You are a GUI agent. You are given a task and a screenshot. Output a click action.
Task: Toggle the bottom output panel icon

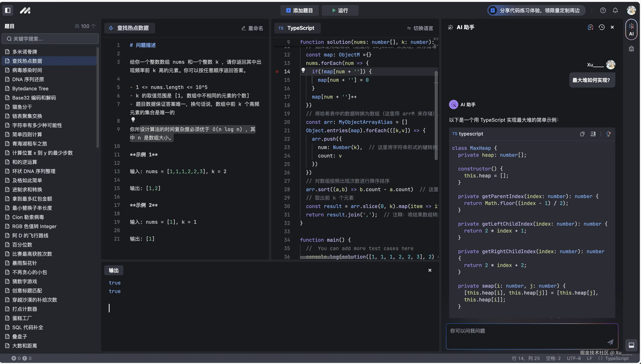tap(631, 345)
